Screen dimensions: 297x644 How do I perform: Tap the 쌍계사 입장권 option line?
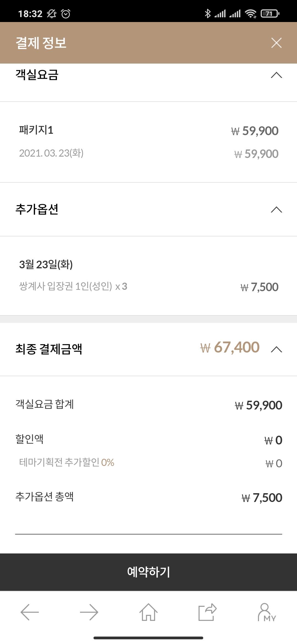73,286
